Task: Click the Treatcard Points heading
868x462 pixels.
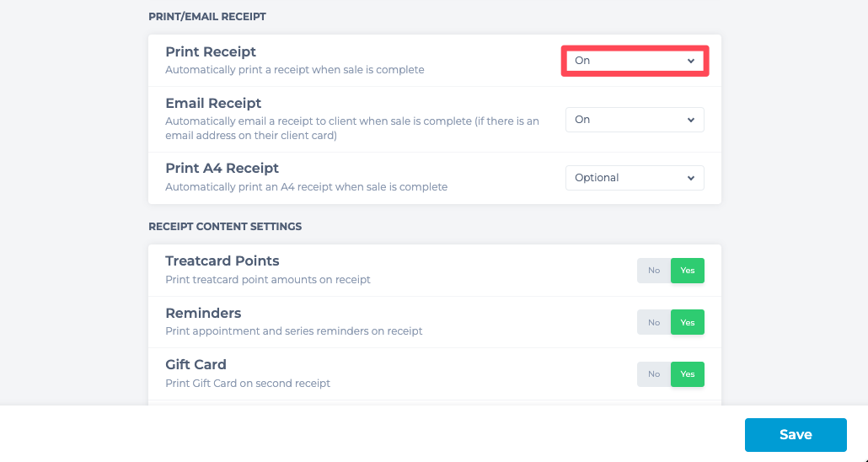Action: [x=222, y=261]
